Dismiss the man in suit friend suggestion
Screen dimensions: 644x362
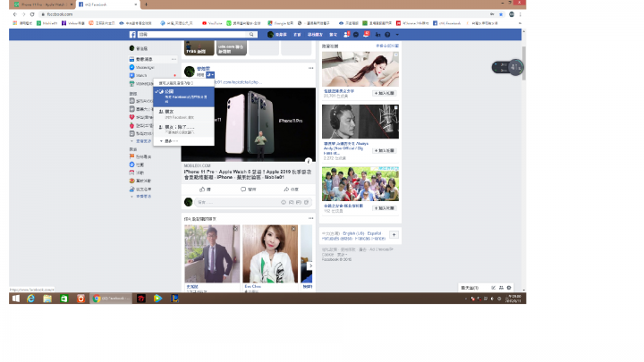(236, 229)
